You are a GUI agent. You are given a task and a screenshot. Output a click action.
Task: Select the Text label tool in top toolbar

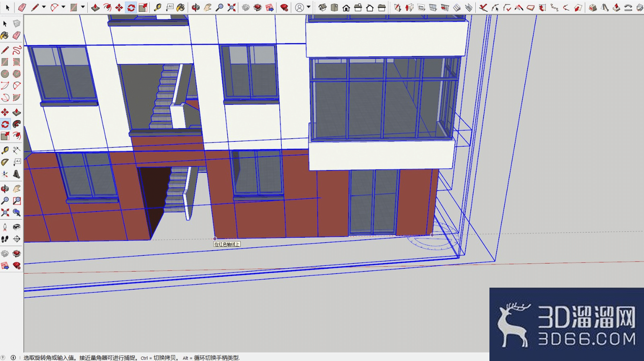tap(170, 7)
